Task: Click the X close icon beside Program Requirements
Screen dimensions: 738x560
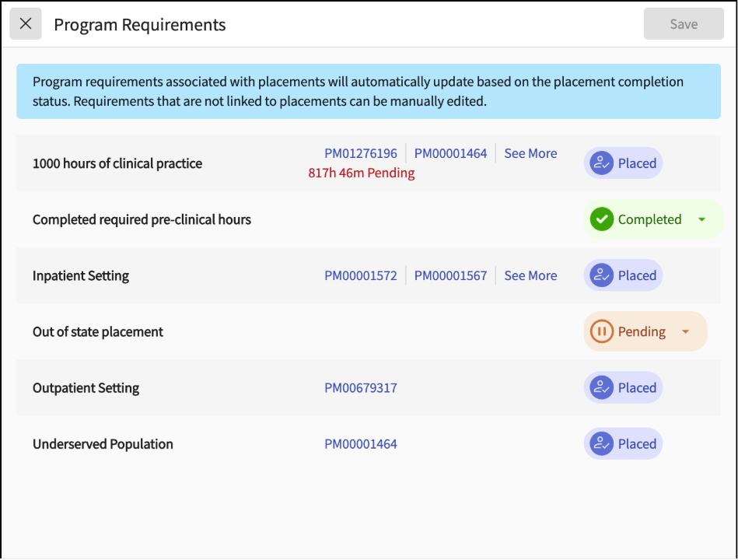Action: (x=26, y=24)
